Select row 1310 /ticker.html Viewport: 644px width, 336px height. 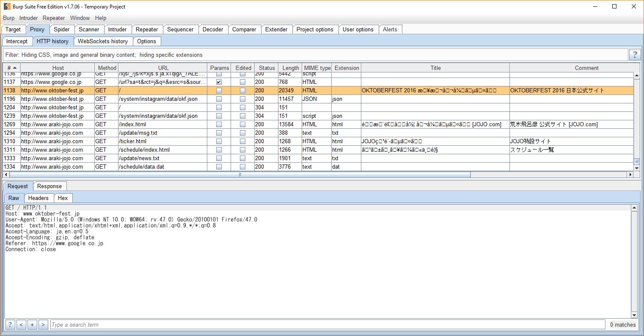318,141
